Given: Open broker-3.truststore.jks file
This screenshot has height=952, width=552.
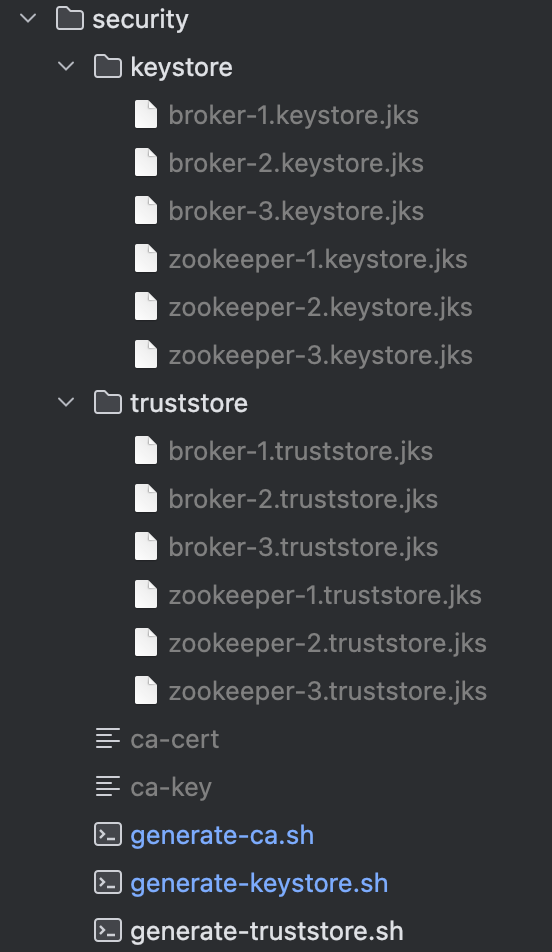Looking at the screenshot, I should pos(303,547).
